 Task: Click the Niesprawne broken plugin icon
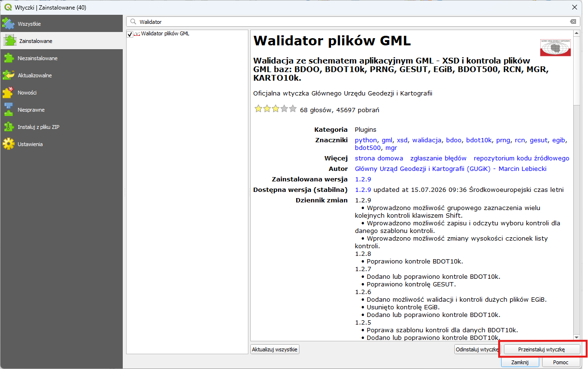[x=8, y=109]
